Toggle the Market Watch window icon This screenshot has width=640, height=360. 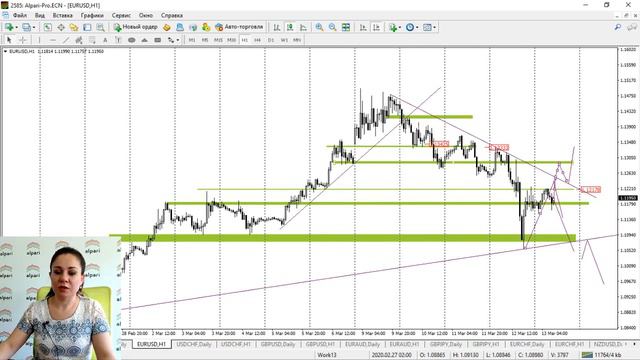pos(47,27)
